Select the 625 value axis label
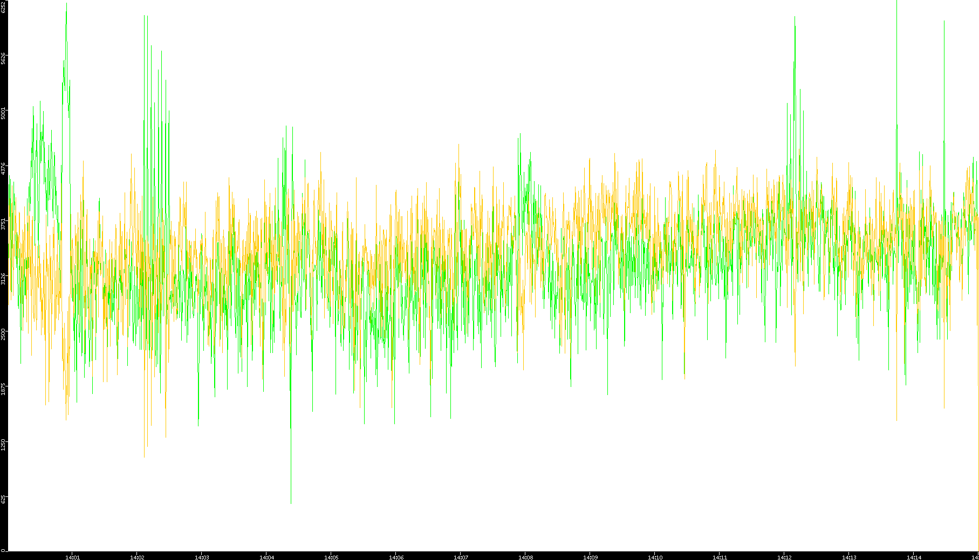Viewport: 979px width, 560px height. click(3, 500)
